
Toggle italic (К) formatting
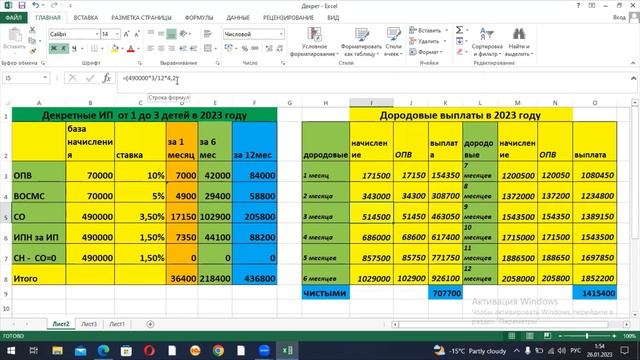(64, 49)
